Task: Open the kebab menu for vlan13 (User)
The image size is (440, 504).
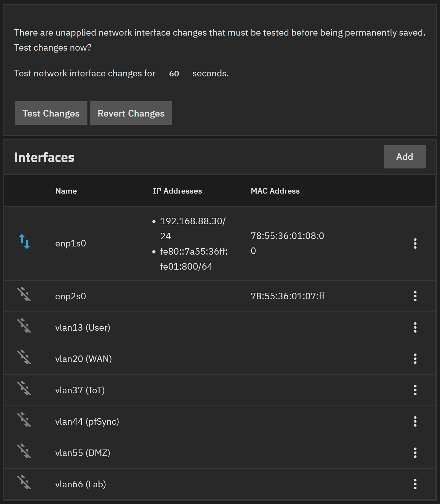Action: tap(415, 327)
